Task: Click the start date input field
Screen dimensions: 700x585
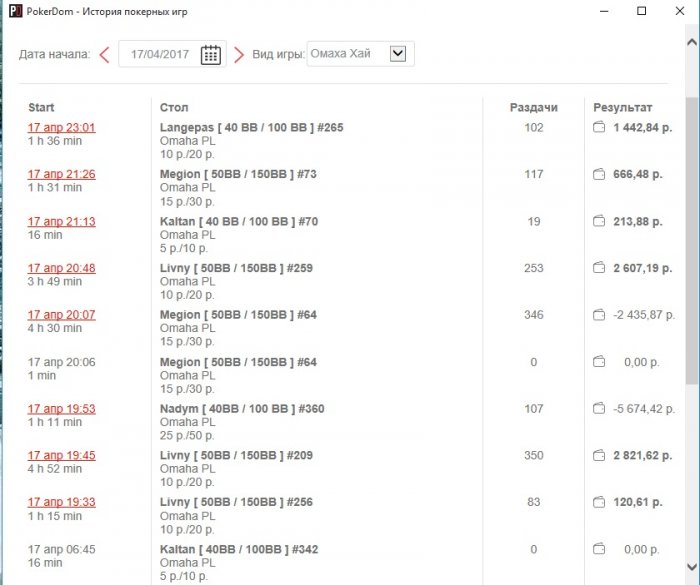Action: 158,55
